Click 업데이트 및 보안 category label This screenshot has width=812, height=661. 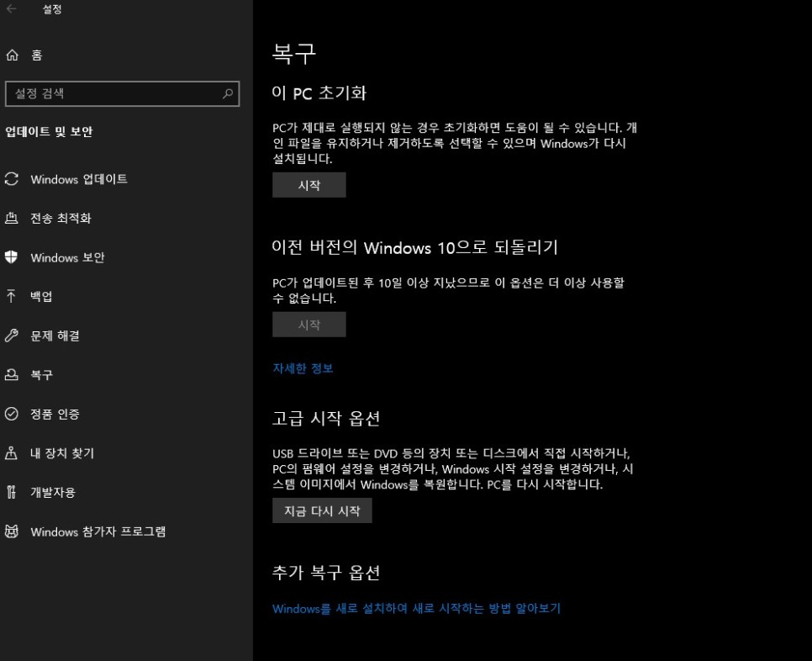coord(49,131)
